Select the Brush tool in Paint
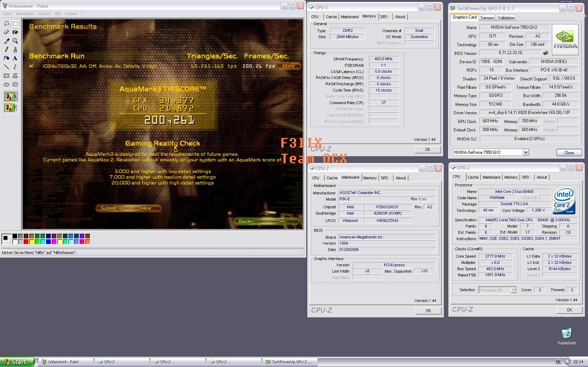Screen dimensions: 588x367 15,50
